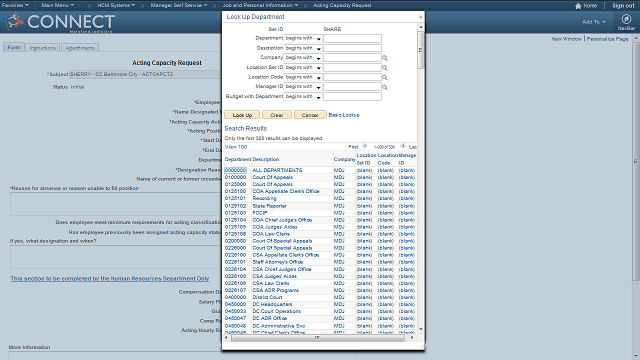The width and height of the screenshot is (640, 360).
Task: Select COA Chief Judge's Office row
Action: (282, 220)
